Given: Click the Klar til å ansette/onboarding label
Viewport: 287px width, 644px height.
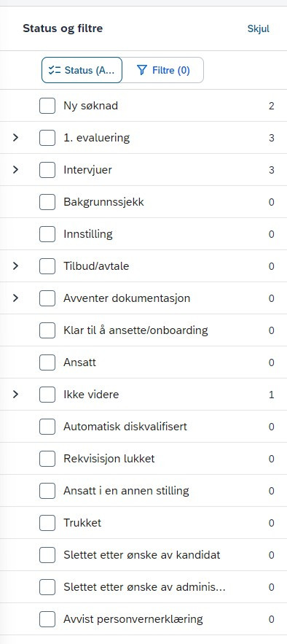Looking at the screenshot, I should click(x=135, y=330).
